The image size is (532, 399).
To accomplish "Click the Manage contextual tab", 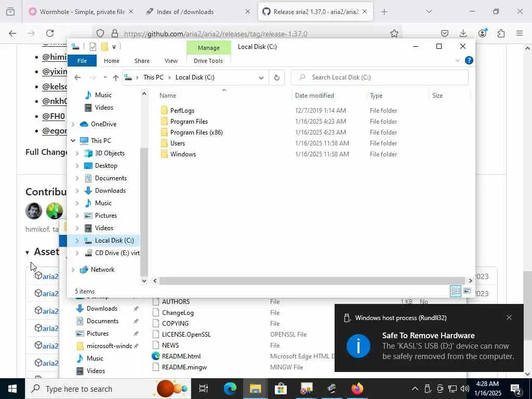I will (209, 48).
